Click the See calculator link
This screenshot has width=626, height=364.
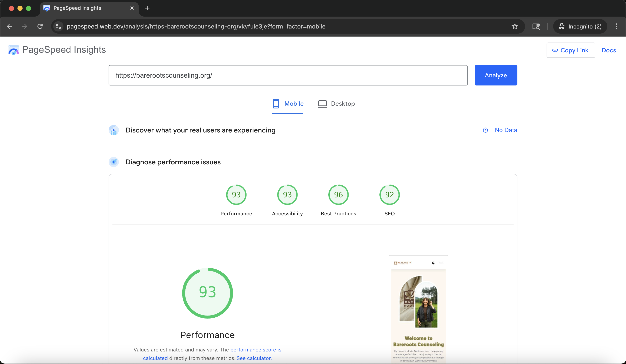[x=253, y=358]
